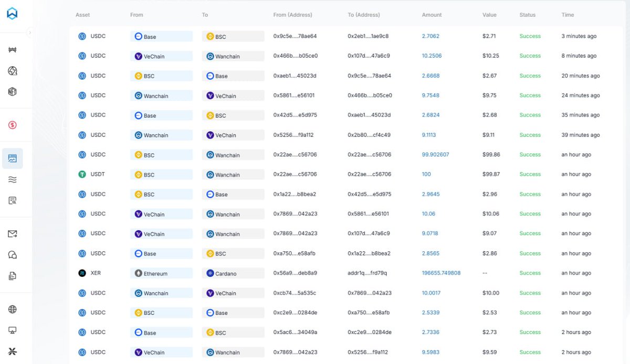The height and width of the screenshot is (364, 630).
Task: Open the 10.0017 amount link
Action: click(x=431, y=293)
